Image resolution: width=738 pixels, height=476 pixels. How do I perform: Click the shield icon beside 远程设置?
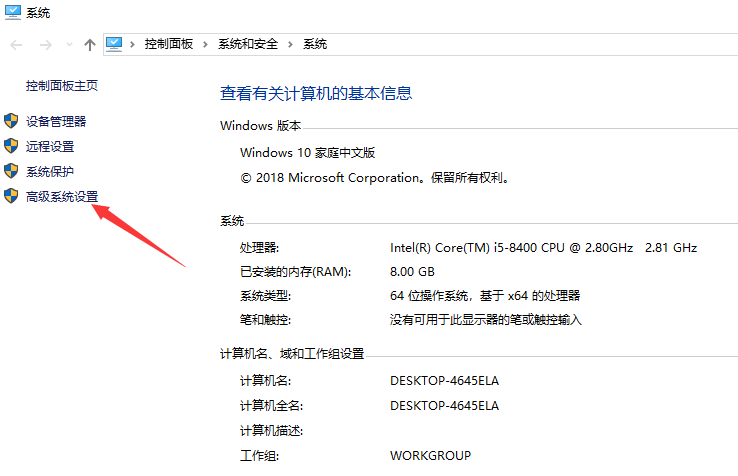(x=11, y=146)
